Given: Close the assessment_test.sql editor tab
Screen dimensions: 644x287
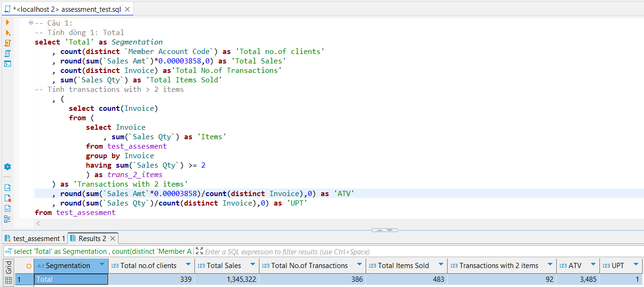Looking at the screenshot, I should (x=128, y=9).
